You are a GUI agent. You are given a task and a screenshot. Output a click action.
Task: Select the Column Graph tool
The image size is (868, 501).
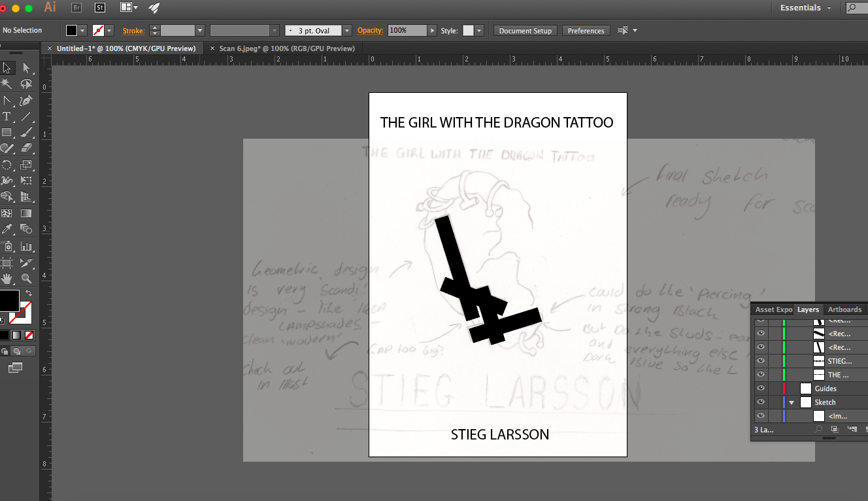tap(26, 247)
